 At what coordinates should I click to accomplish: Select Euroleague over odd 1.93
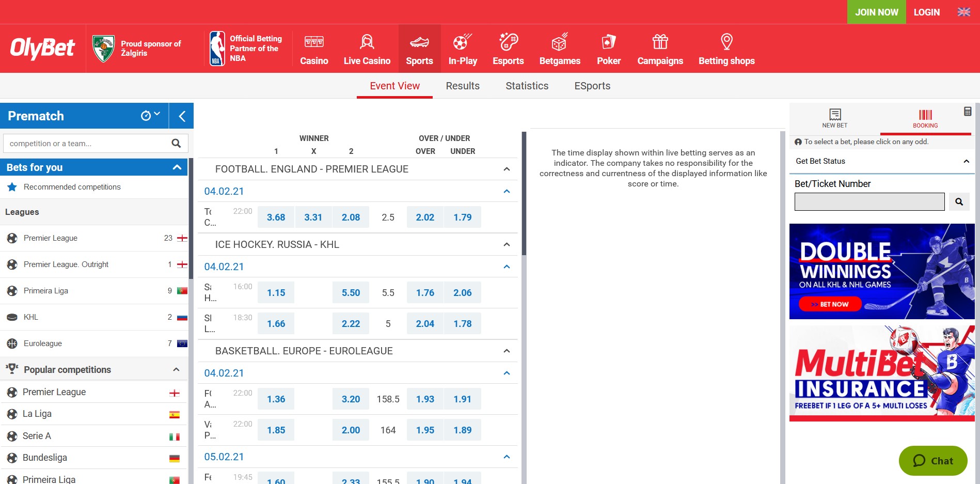[425, 399]
